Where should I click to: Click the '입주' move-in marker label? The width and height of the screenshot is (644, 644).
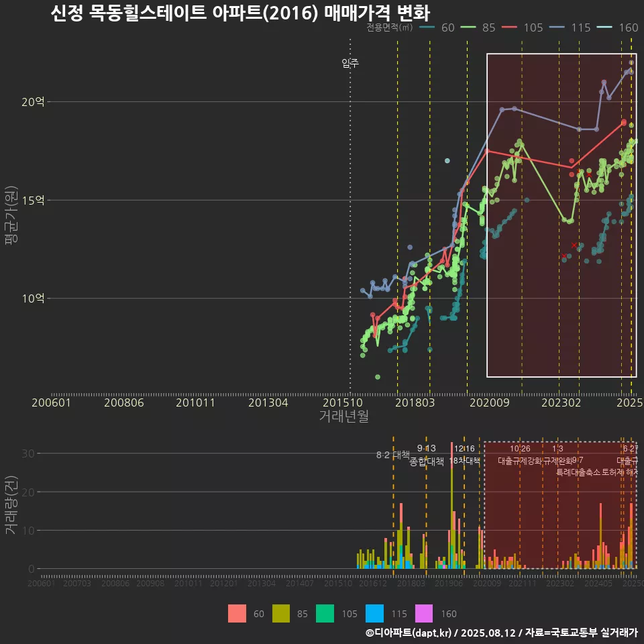click(350, 63)
